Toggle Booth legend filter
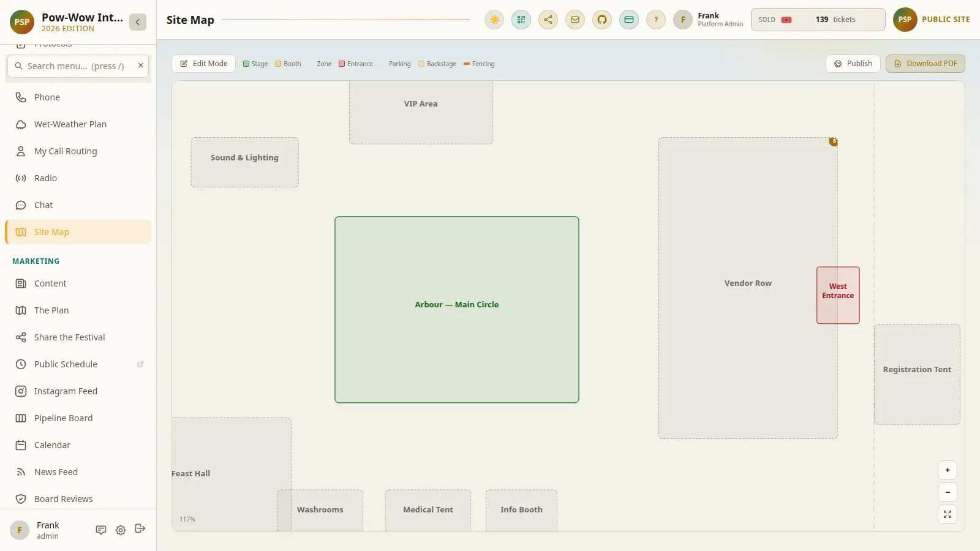The width and height of the screenshot is (980, 551). click(288, 64)
